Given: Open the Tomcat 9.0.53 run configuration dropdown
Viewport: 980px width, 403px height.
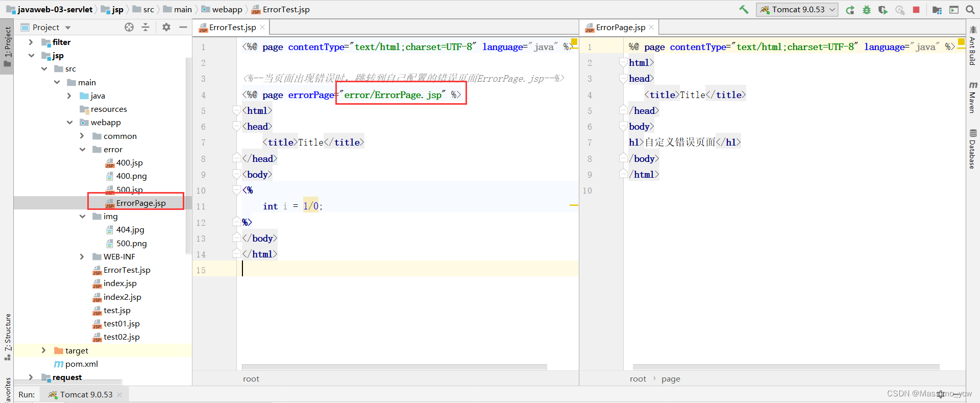Looking at the screenshot, I should point(797,10).
